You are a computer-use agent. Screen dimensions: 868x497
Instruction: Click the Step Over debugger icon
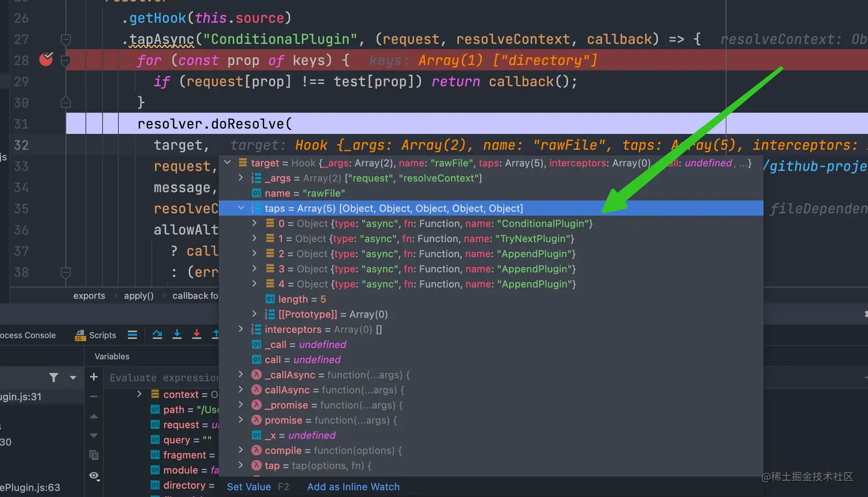coord(157,335)
